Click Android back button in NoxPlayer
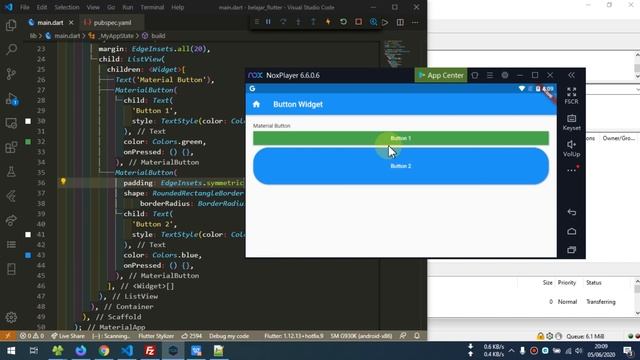The image size is (640, 360). click(x=571, y=212)
